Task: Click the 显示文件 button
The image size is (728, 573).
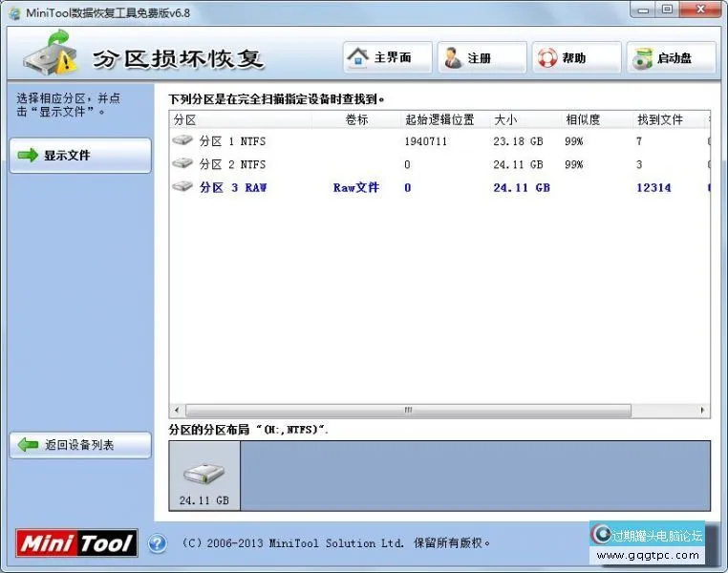Action: click(x=80, y=156)
